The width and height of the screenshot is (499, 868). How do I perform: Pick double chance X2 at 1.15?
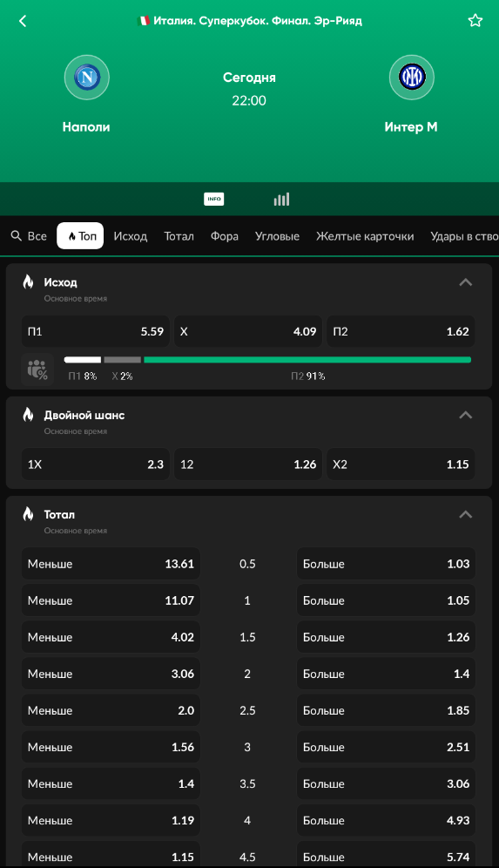tap(401, 465)
